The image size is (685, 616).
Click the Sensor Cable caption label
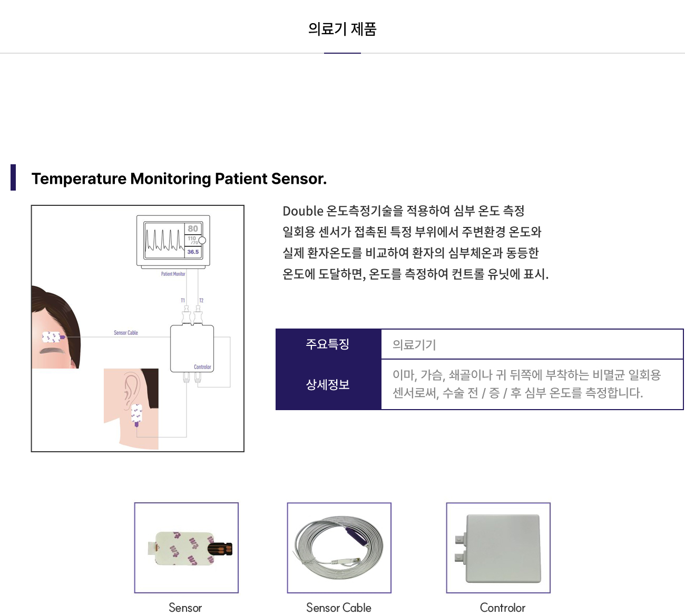[339, 608]
